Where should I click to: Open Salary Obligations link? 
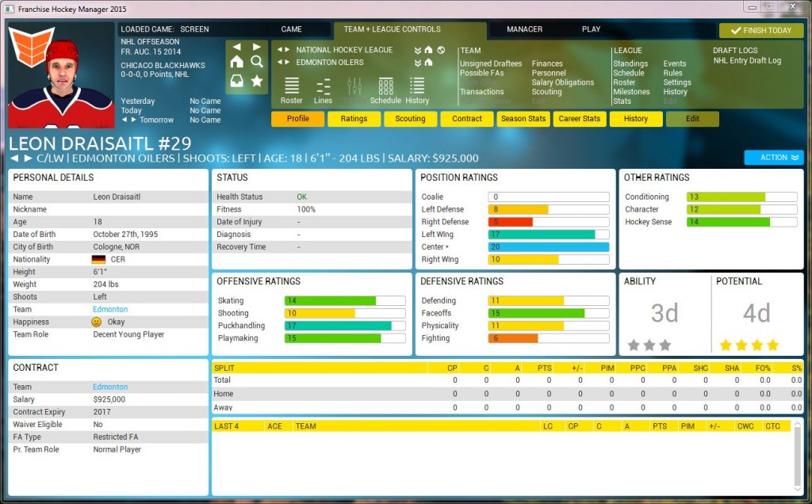563,82
